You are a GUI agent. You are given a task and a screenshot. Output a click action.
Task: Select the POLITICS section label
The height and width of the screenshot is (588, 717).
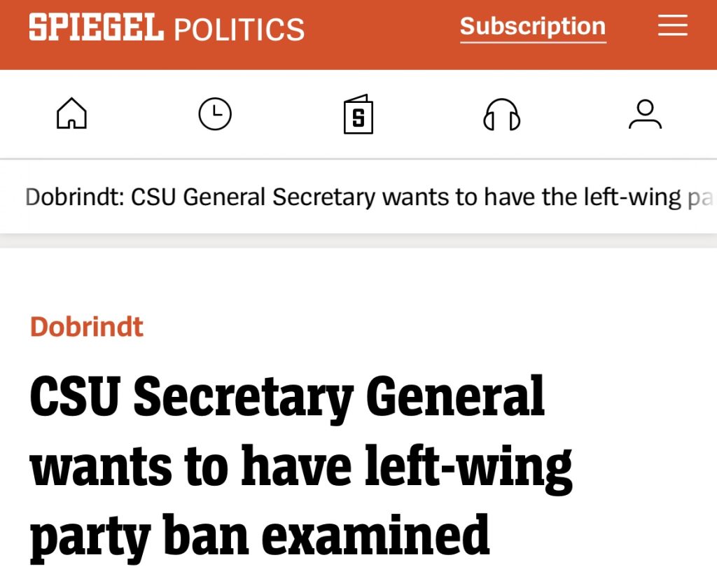(239, 29)
